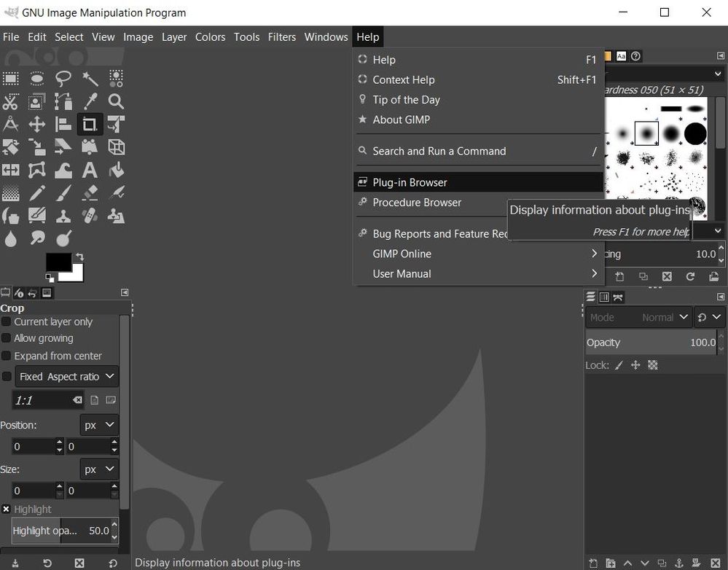
Task: Select the Crop tool
Action: [90, 124]
